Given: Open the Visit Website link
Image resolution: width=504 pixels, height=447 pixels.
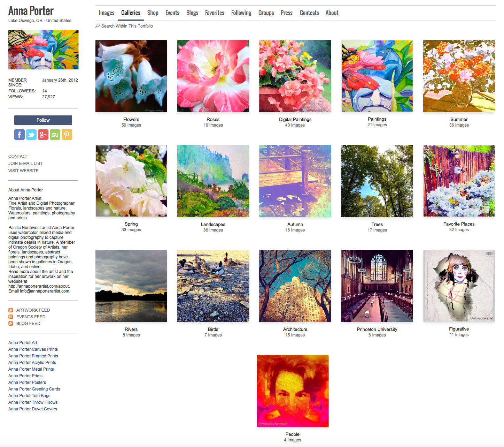Looking at the screenshot, I should [x=23, y=171].
